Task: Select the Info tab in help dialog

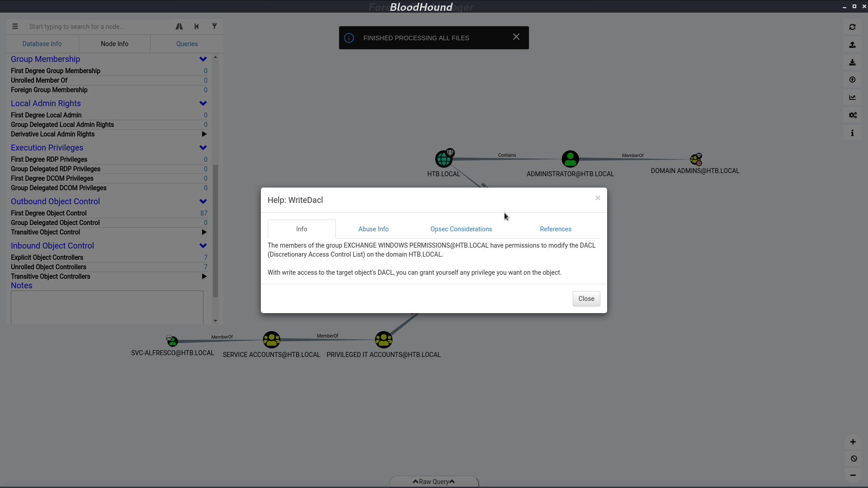Action: click(302, 229)
